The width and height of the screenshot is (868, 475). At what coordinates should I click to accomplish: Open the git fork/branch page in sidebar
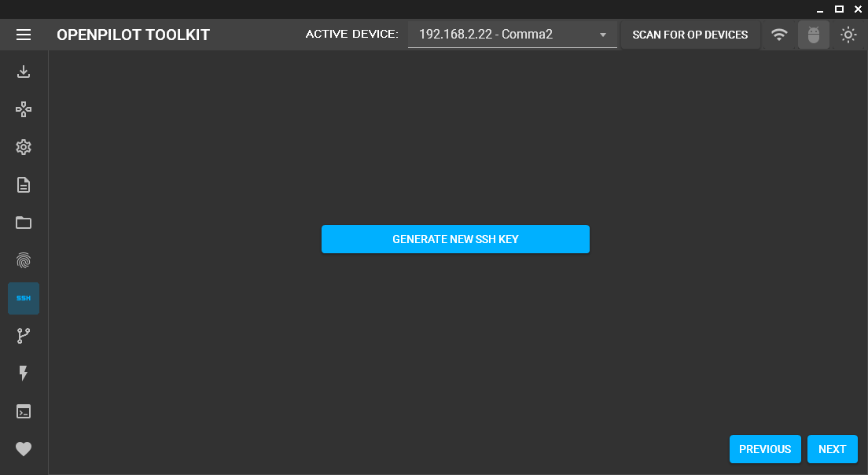(24, 336)
